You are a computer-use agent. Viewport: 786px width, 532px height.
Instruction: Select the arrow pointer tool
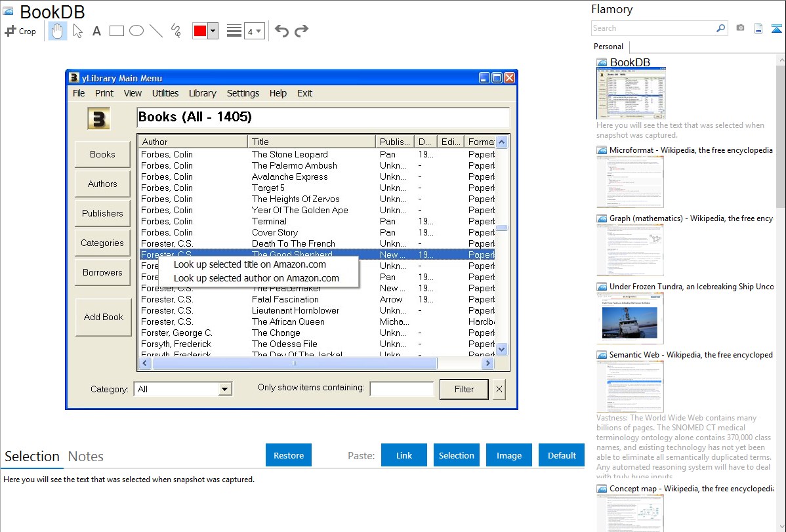[77, 31]
